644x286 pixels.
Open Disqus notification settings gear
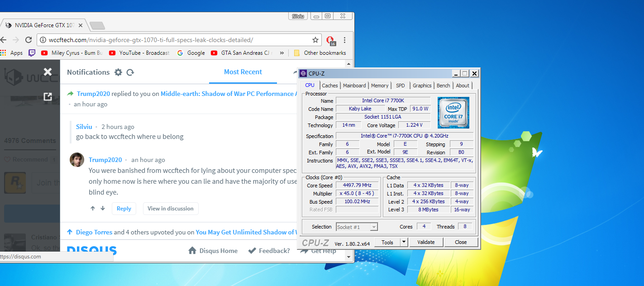118,72
